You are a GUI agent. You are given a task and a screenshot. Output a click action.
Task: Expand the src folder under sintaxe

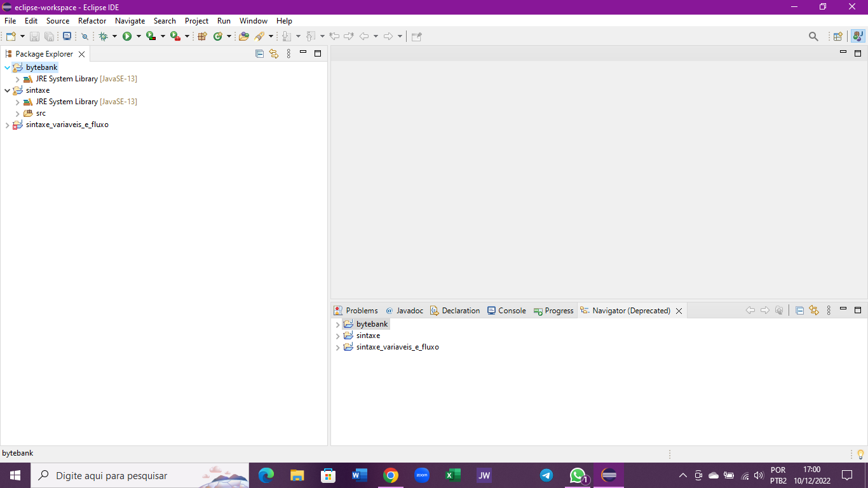pyautogui.click(x=18, y=113)
